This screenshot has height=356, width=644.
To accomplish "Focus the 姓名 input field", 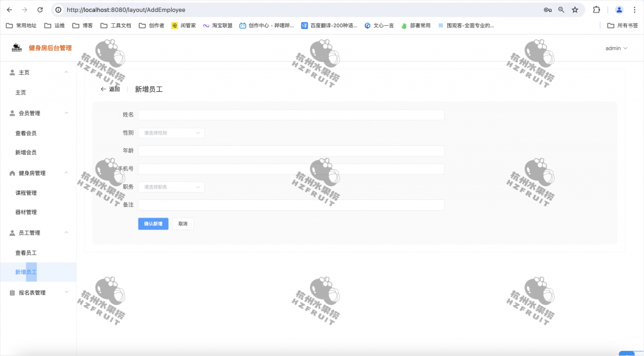I will (291, 115).
